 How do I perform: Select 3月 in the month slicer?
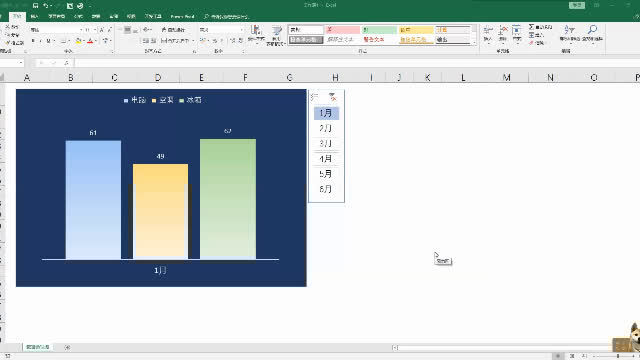[x=326, y=143]
